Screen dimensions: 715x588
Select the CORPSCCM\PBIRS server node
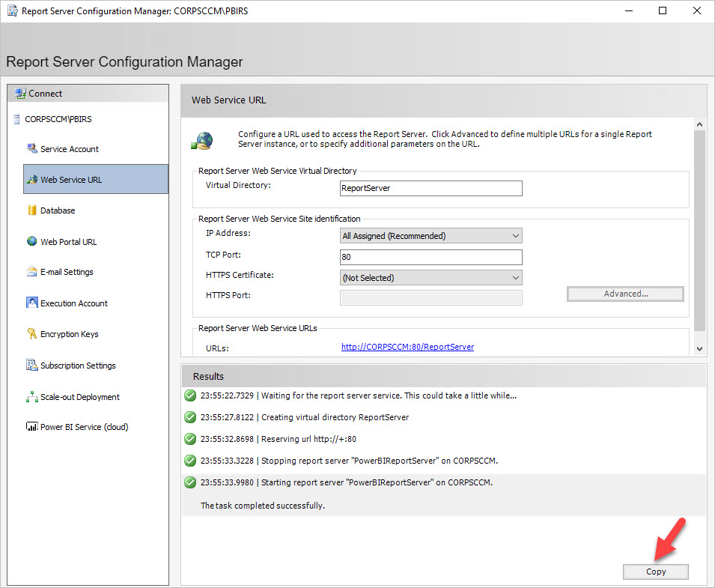click(58, 120)
